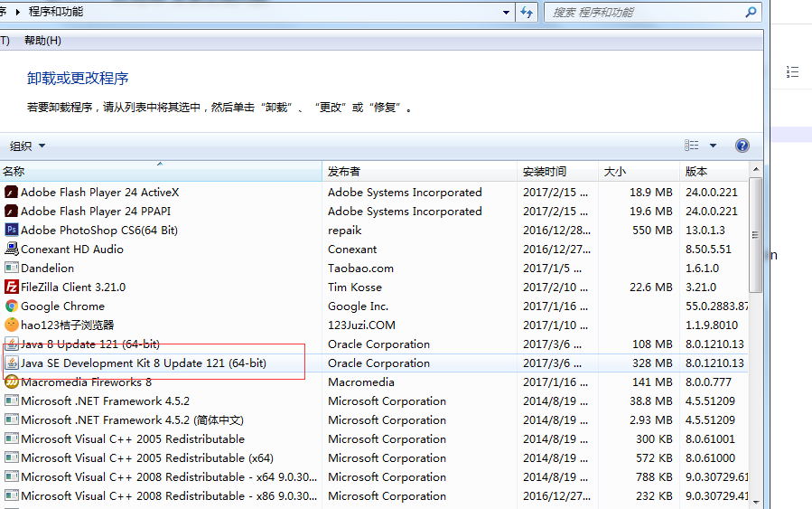This screenshot has height=509, width=812.
Task: Click the Visual C++ 2005 Redistributable (x64) icon
Action: click(12, 458)
